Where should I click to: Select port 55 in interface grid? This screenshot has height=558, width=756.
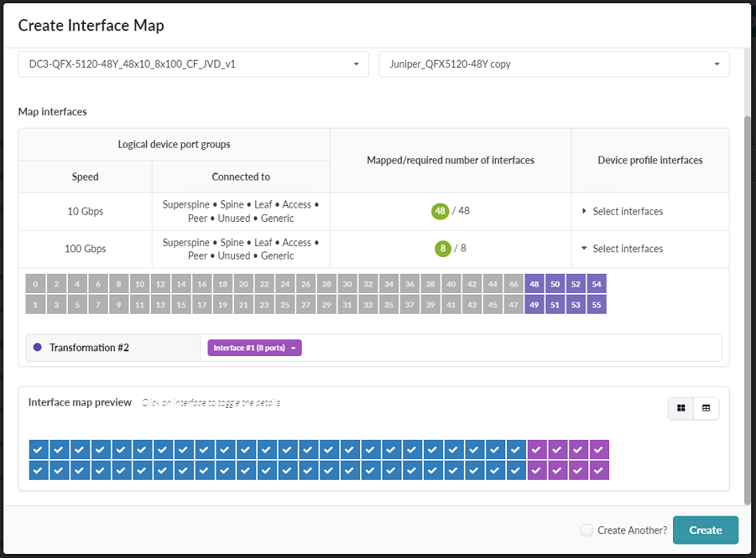tap(596, 304)
